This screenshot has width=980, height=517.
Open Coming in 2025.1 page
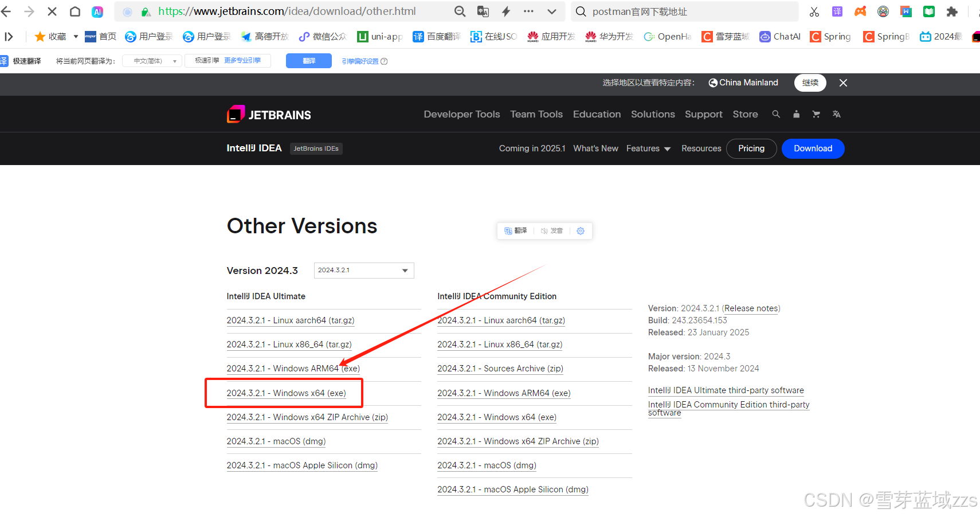click(532, 148)
